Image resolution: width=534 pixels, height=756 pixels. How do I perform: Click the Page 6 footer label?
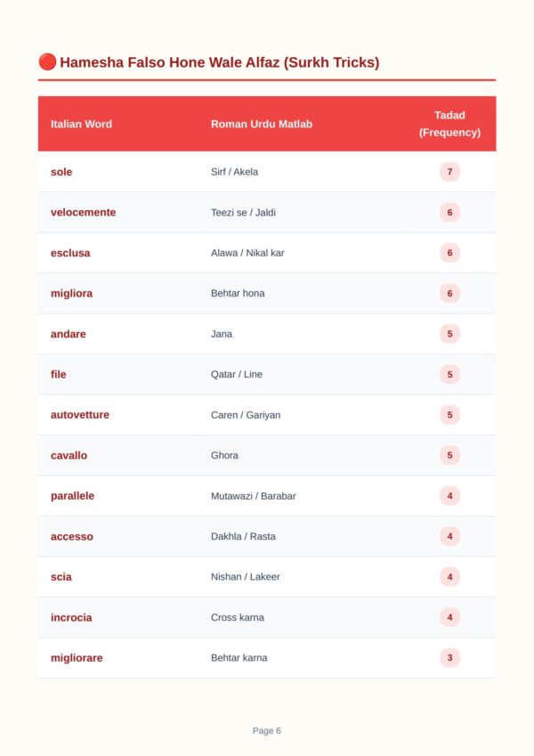pyautogui.click(x=266, y=730)
